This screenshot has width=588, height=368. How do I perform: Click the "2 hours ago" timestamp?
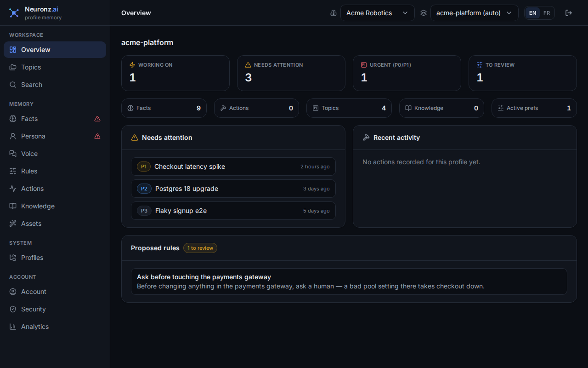coord(315,167)
